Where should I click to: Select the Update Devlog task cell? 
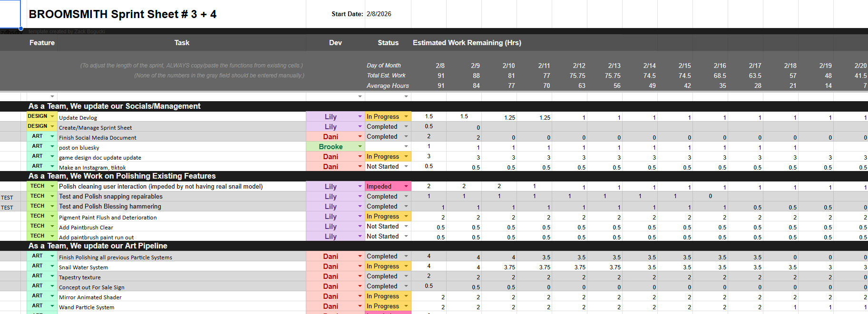click(x=182, y=117)
